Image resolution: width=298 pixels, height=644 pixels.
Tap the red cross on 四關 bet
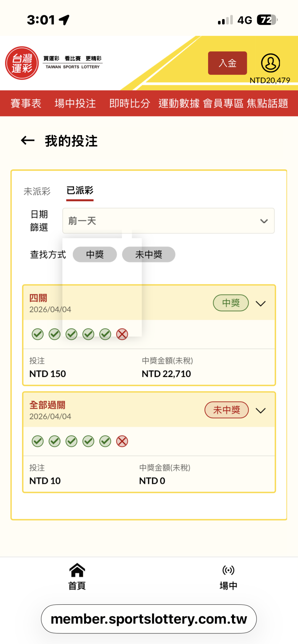(x=122, y=334)
